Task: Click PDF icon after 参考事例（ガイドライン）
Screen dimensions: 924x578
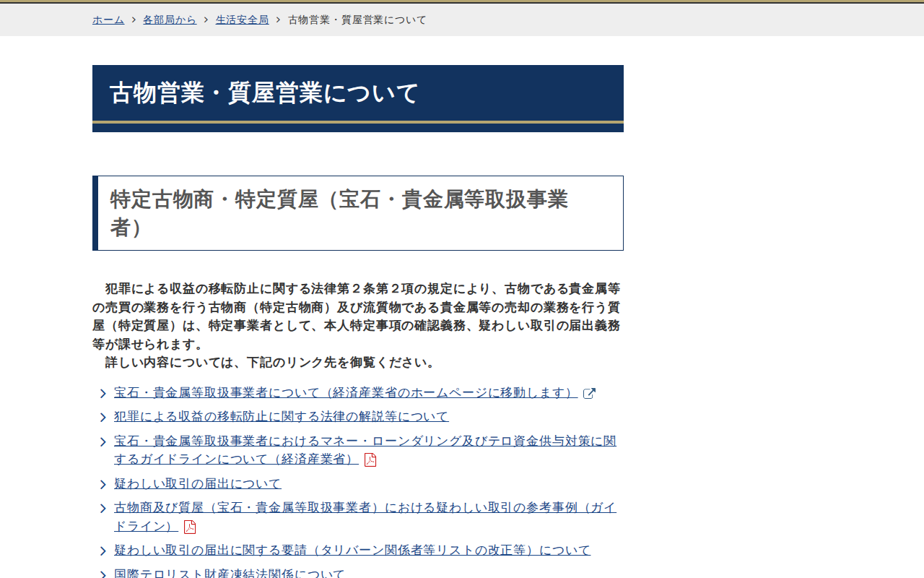Action: [190, 527]
